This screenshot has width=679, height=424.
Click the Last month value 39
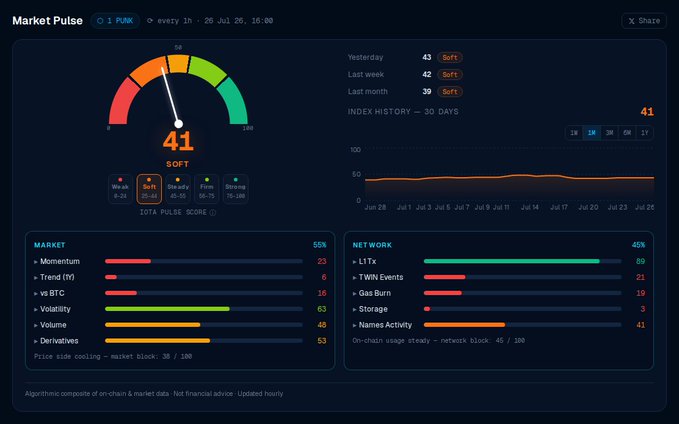427,92
